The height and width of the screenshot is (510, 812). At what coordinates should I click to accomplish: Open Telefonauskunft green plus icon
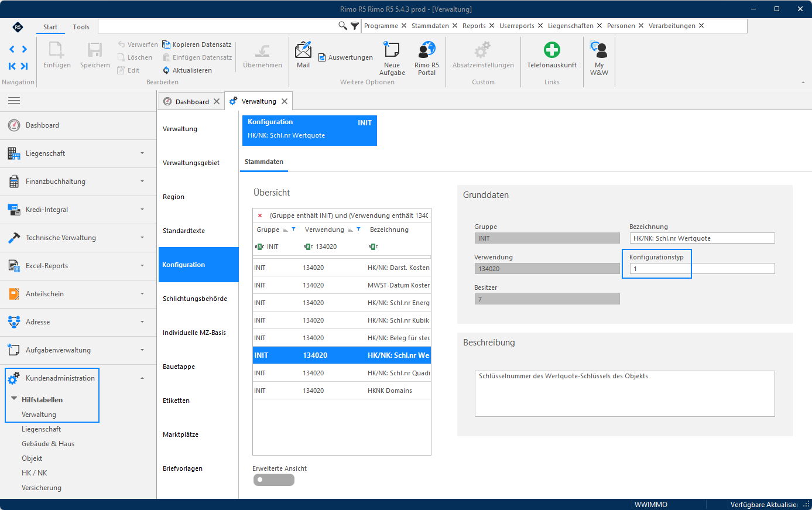(x=551, y=50)
